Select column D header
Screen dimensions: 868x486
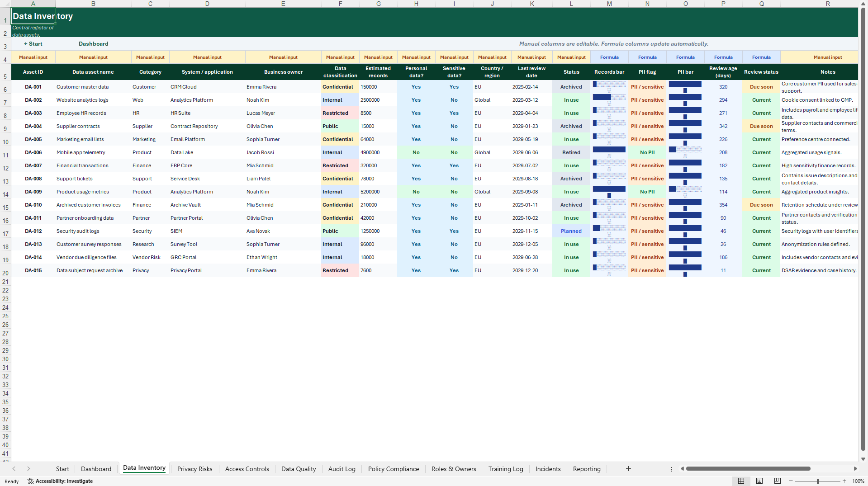coord(207,4)
